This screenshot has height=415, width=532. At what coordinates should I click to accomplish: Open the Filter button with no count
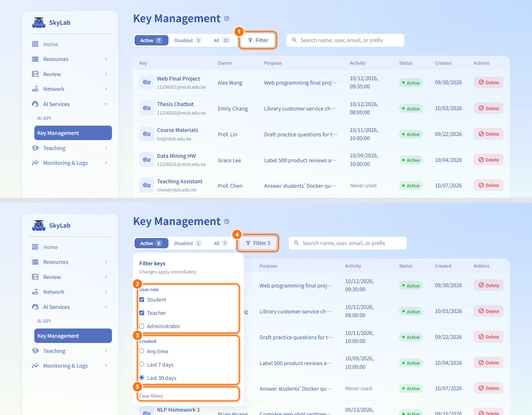258,40
